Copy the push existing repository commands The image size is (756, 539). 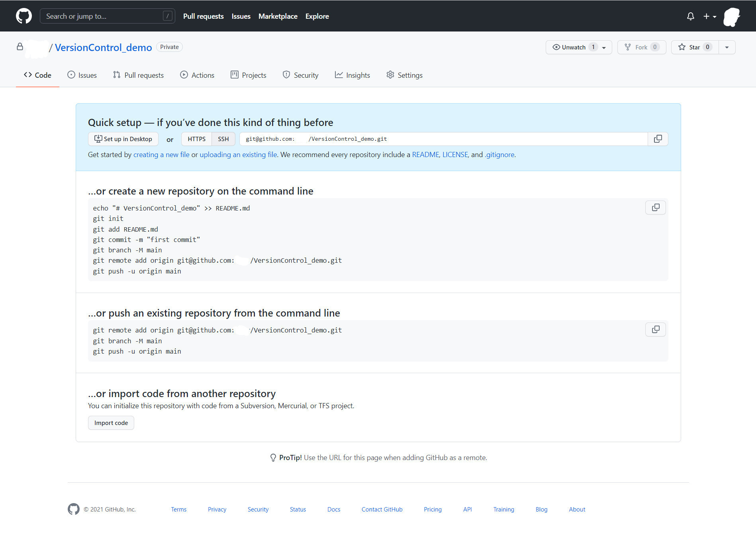(656, 329)
